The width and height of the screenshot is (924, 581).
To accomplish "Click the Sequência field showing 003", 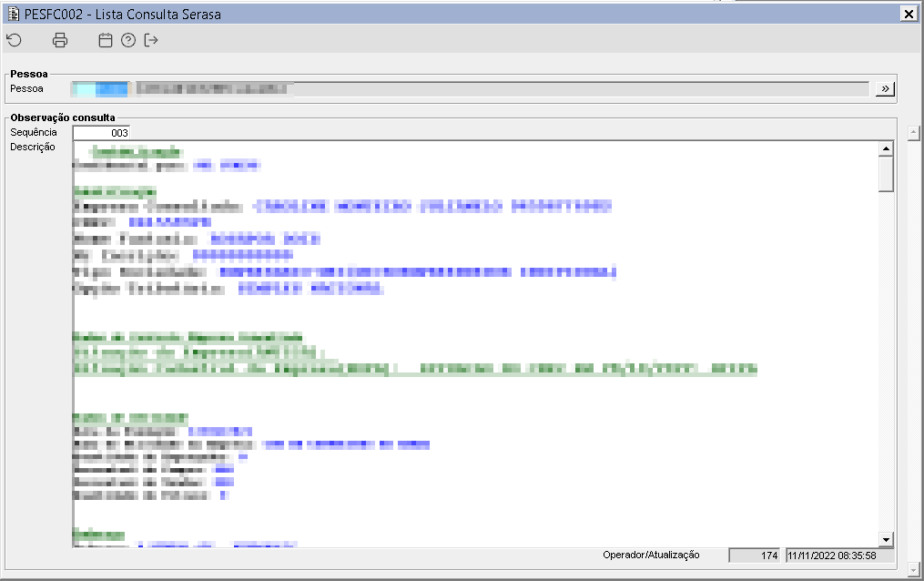I will pos(101,133).
